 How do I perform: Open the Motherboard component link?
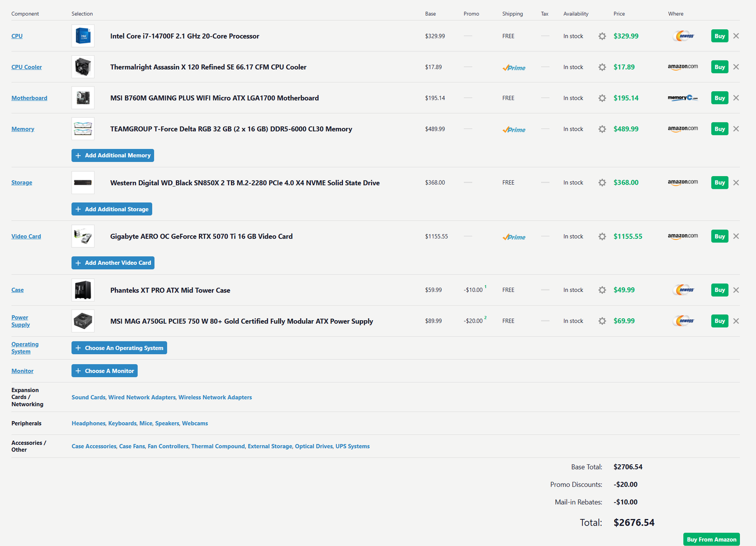coord(29,98)
